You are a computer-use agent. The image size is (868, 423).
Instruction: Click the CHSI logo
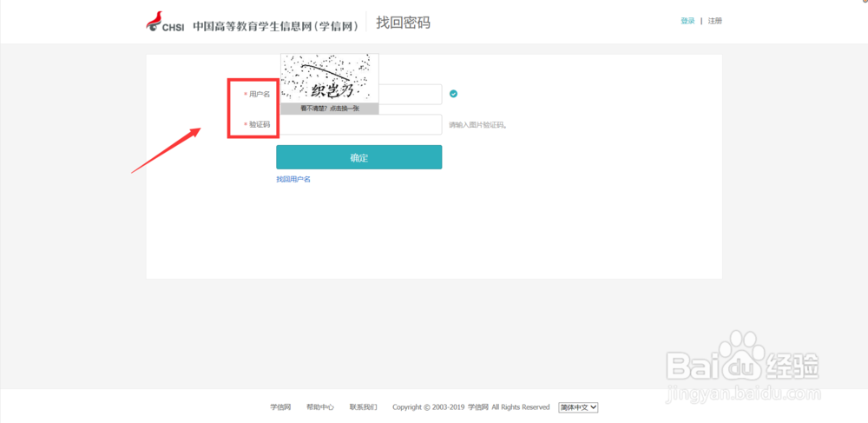click(x=164, y=22)
